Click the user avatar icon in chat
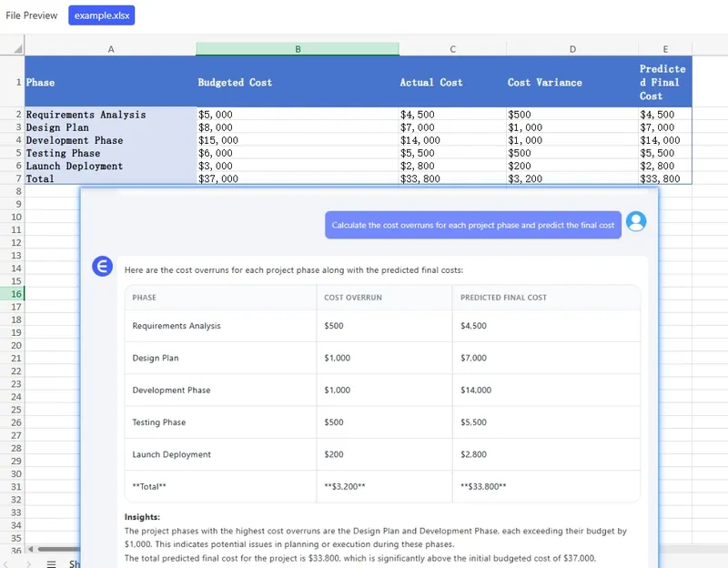This screenshot has width=728, height=568. click(x=637, y=221)
